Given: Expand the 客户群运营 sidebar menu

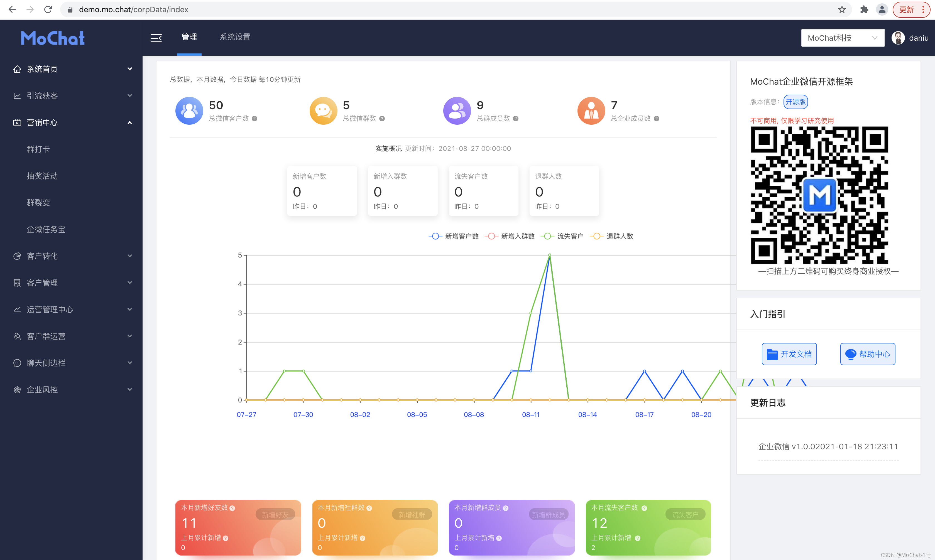Looking at the screenshot, I should click(71, 336).
